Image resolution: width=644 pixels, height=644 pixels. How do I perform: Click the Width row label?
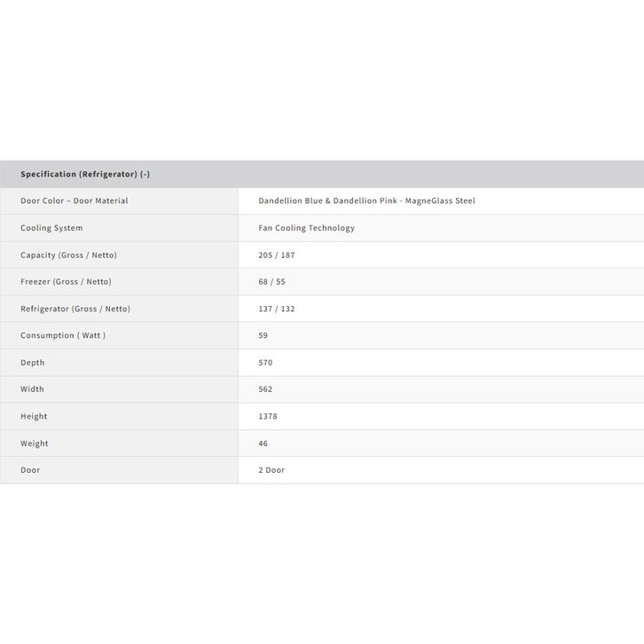tap(32, 389)
